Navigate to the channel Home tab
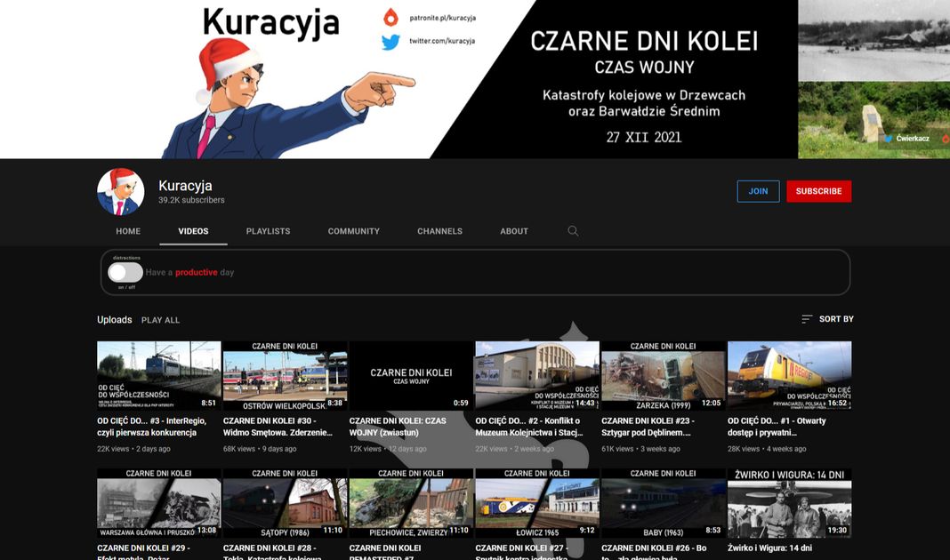 (x=128, y=231)
